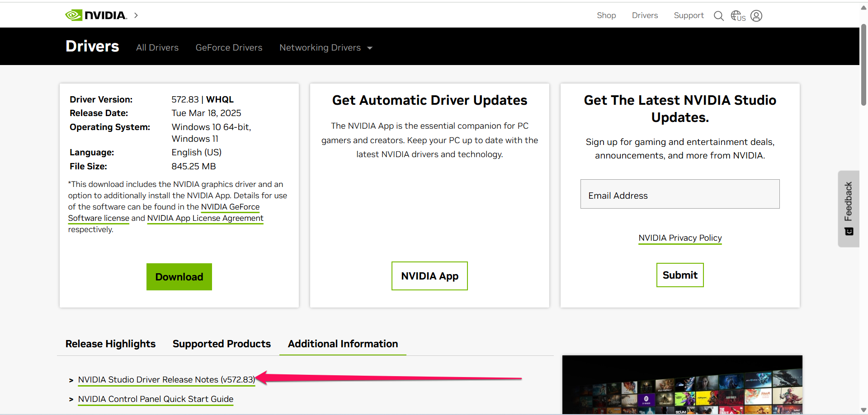The image size is (868, 415).
Task: Open the user account profile icon
Action: (756, 16)
